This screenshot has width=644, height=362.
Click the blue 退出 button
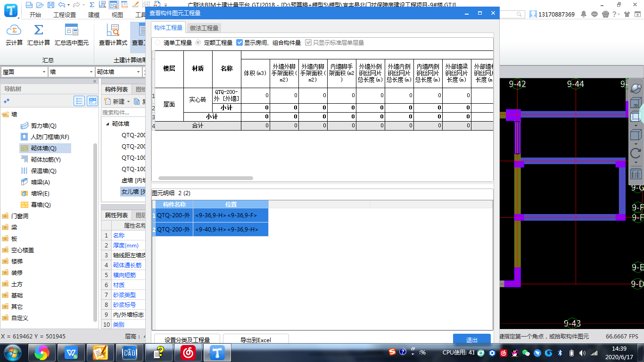pos(471,339)
